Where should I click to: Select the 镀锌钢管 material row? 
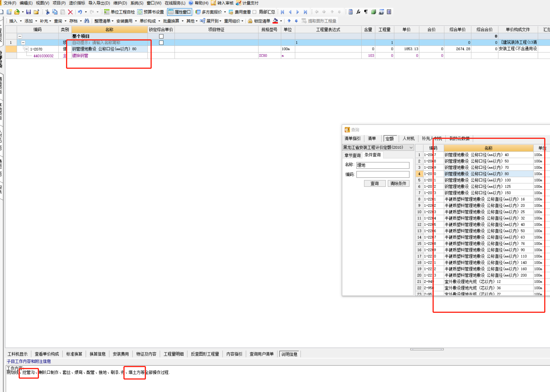(110, 56)
